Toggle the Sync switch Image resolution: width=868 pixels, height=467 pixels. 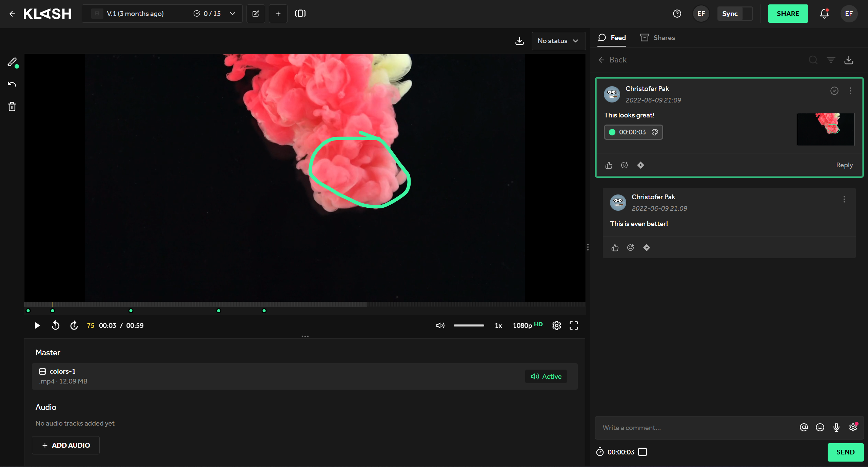747,14
